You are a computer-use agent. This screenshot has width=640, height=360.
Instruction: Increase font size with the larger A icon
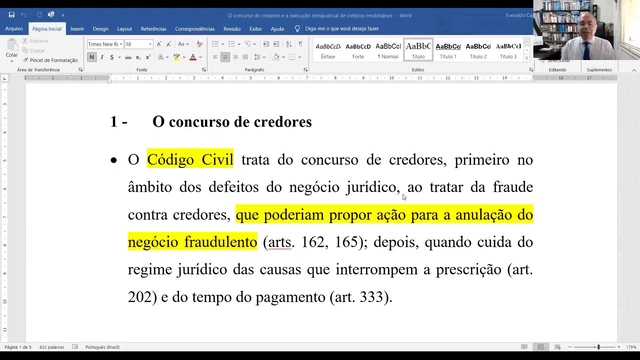(159, 44)
